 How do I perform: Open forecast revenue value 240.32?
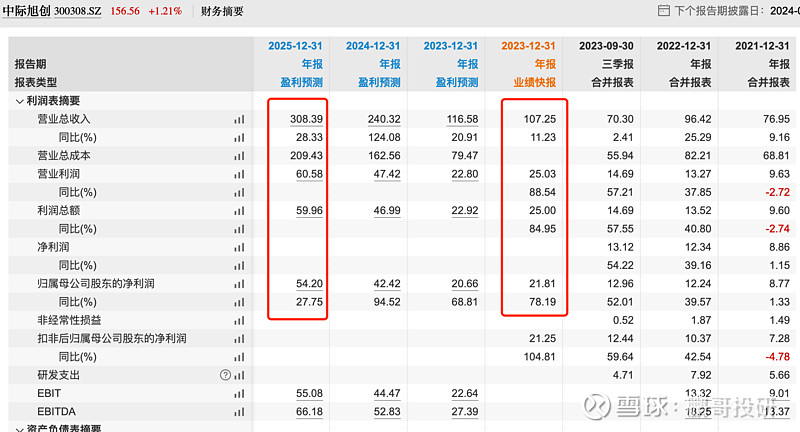[384, 119]
